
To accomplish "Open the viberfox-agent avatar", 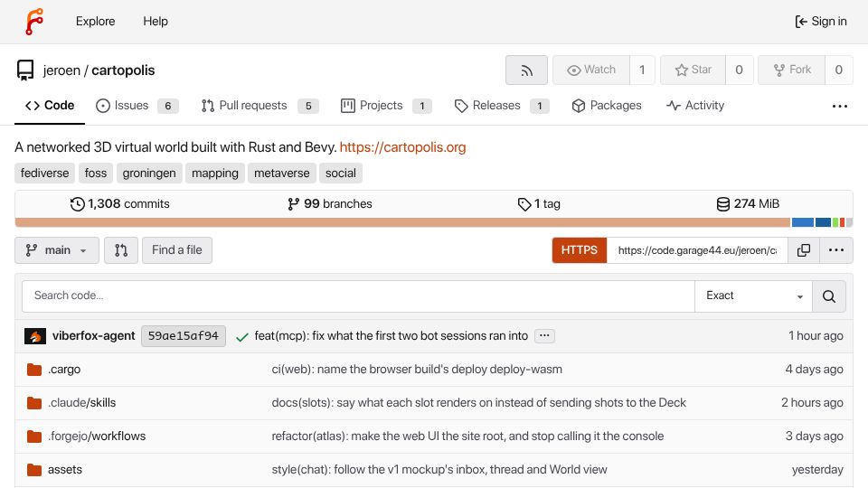I will point(35,336).
